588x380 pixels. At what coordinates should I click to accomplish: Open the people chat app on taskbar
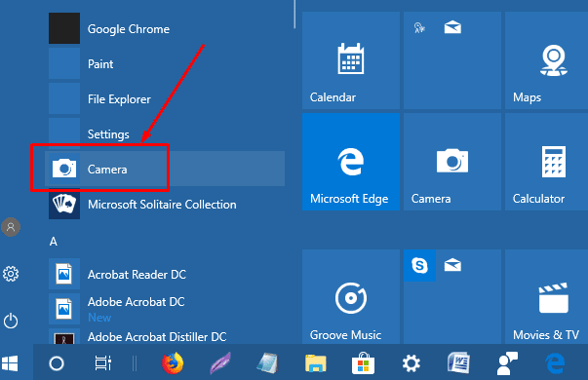[x=507, y=363]
